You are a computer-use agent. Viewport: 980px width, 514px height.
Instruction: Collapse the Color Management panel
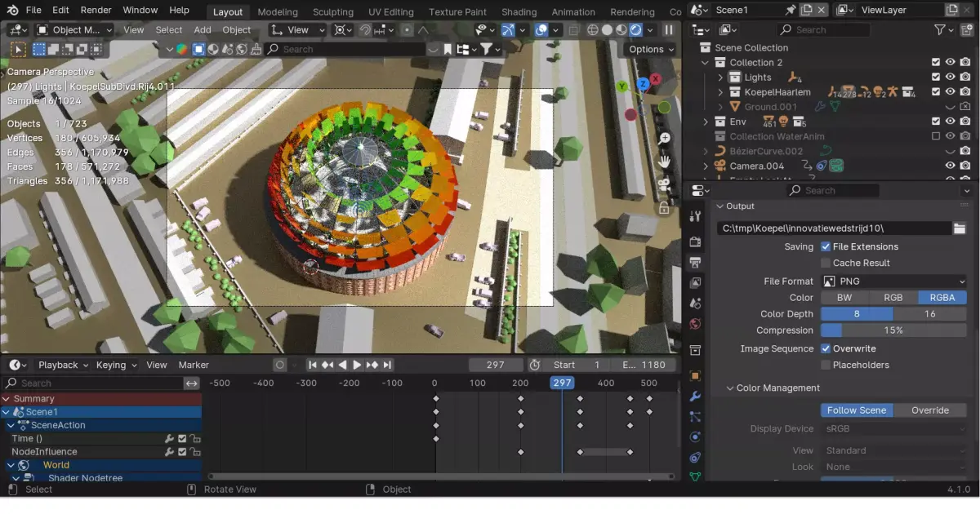(729, 388)
